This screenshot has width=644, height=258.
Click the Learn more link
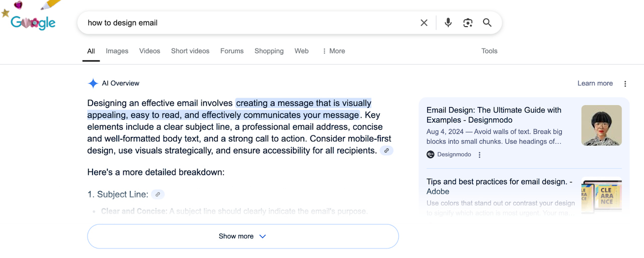(595, 83)
